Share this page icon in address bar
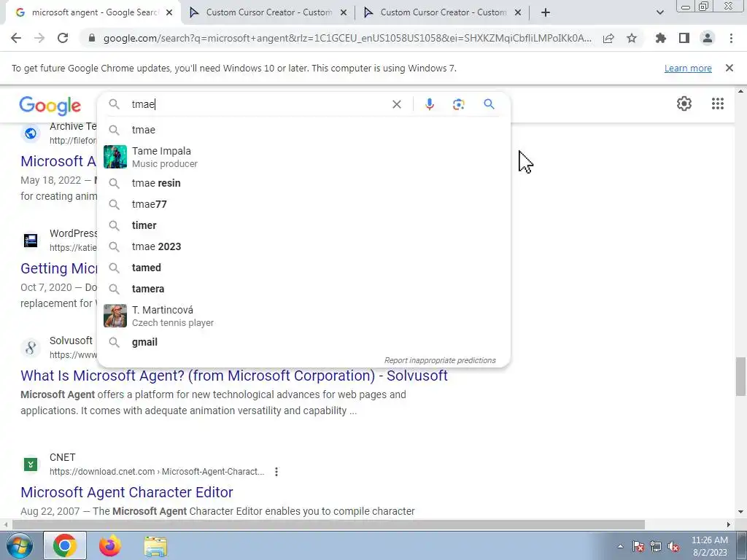The height and width of the screenshot is (560, 747). click(608, 39)
